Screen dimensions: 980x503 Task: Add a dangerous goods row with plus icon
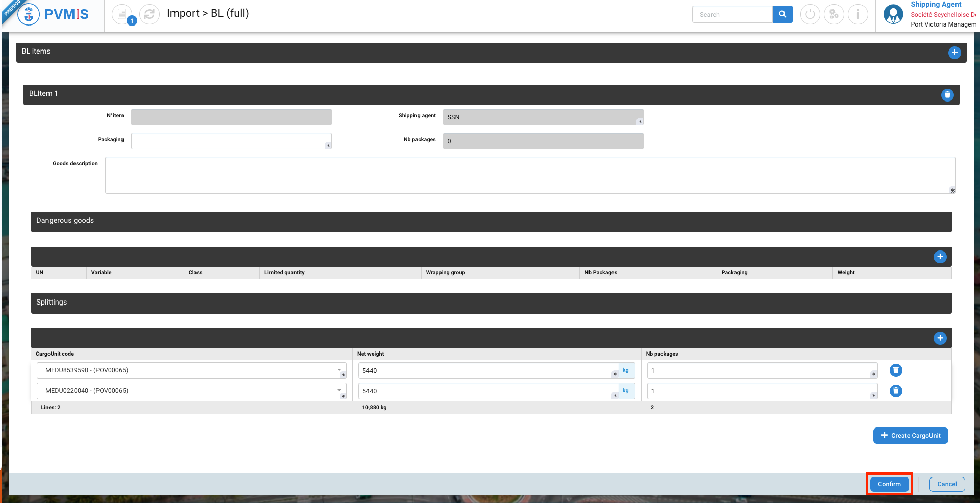tap(940, 257)
